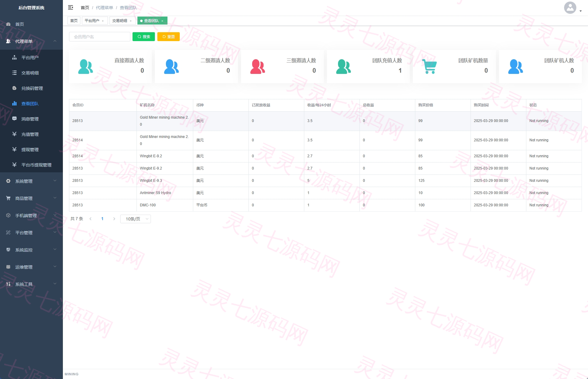Viewport: 588px width, 379px height.
Task: Click the 交易明细 list icon
Action: pyautogui.click(x=14, y=73)
